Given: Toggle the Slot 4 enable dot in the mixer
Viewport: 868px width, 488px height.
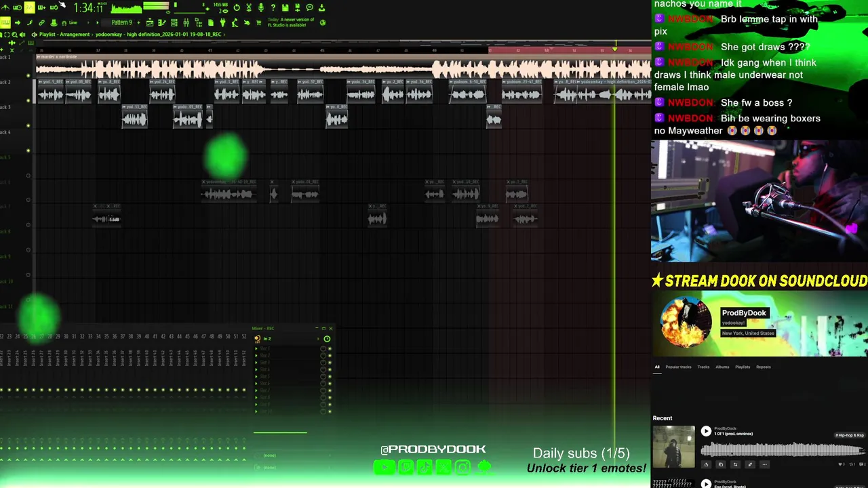Looking at the screenshot, I should coord(330,369).
